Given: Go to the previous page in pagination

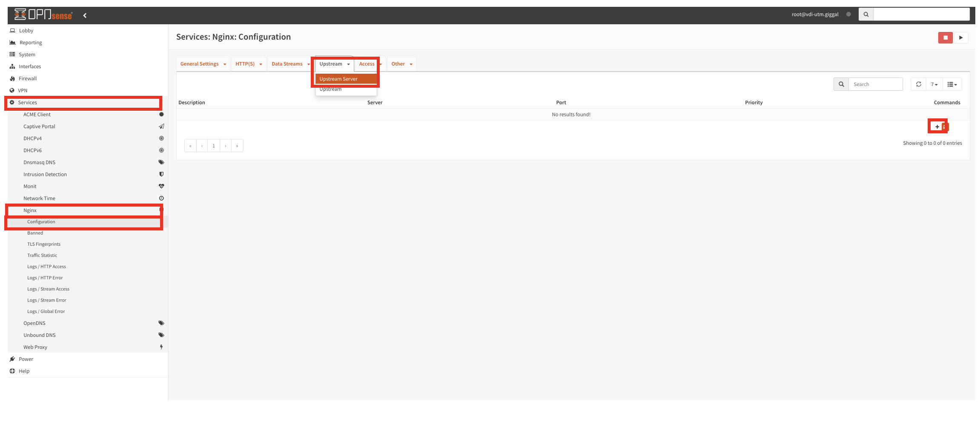Looking at the screenshot, I should tap(202, 146).
